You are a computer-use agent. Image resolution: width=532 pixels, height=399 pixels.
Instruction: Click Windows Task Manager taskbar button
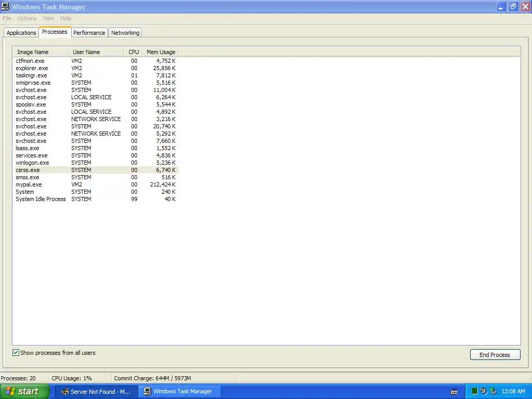pyautogui.click(x=179, y=392)
